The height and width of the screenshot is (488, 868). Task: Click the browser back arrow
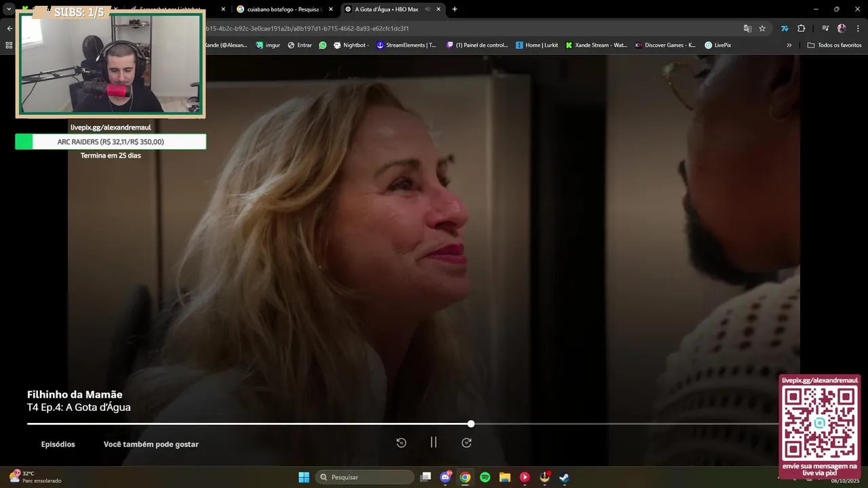9,28
